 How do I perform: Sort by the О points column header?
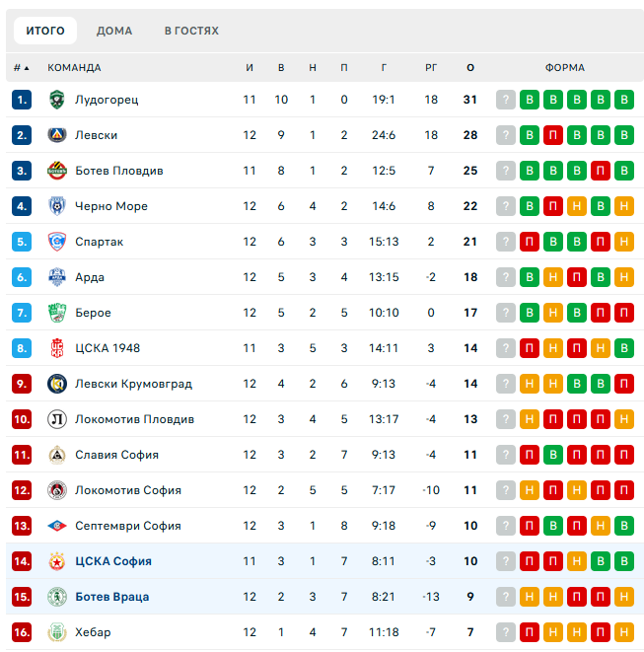click(x=470, y=68)
